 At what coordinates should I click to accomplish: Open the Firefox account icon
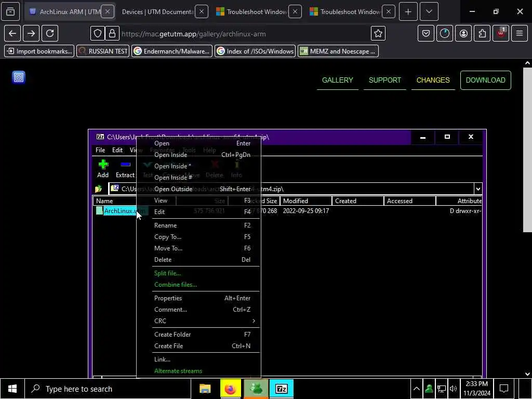[x=463, y=33]
